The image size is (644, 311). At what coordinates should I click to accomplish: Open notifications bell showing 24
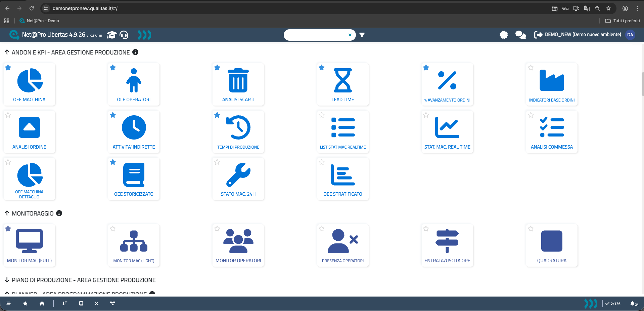634,304
